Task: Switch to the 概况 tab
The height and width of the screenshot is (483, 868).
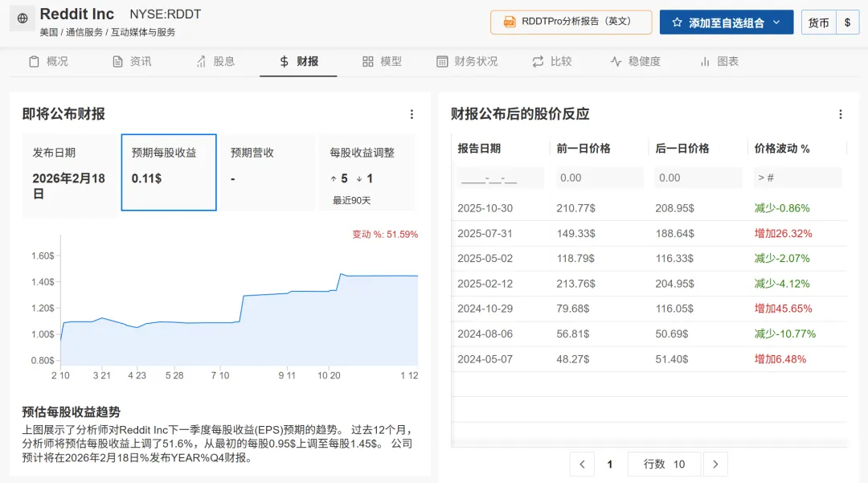Action: 48,61
